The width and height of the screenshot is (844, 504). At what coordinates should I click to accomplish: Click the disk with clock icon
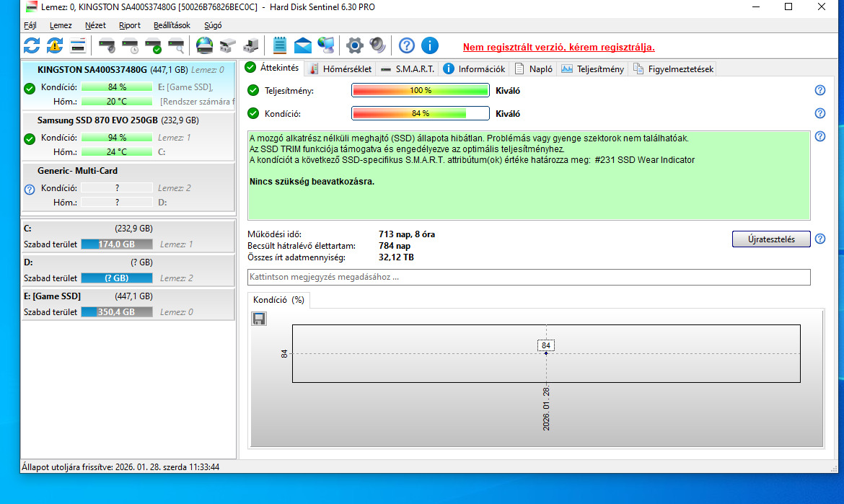[131, 45]
